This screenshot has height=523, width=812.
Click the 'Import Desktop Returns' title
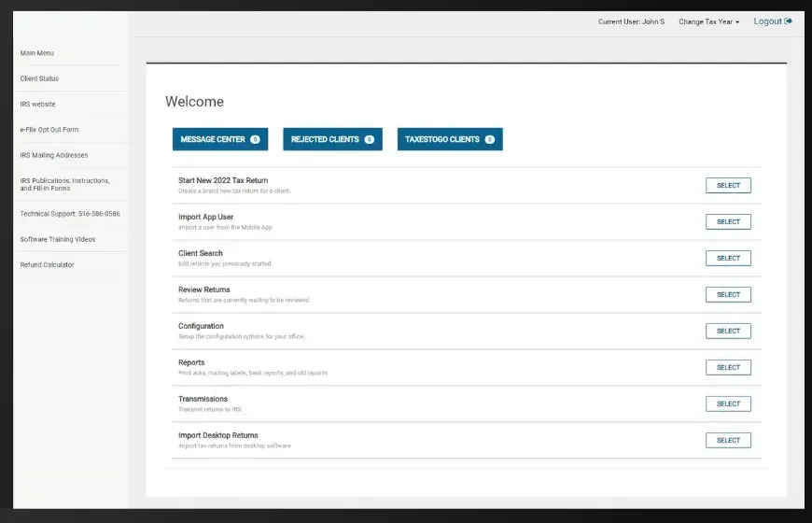[x=218, y=435]
